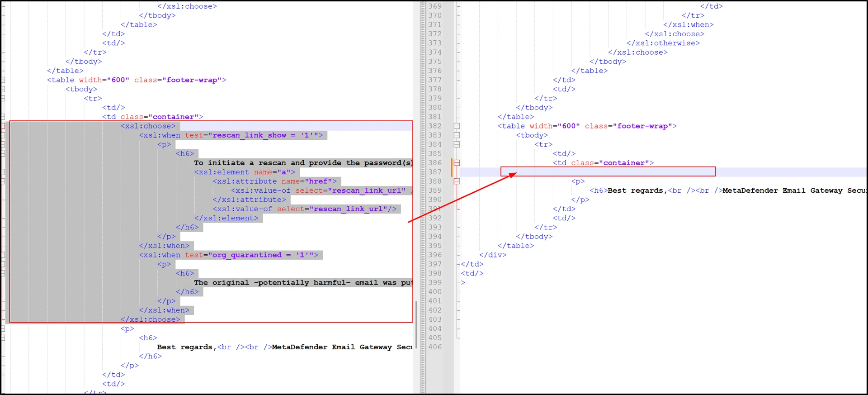Toggle the fold marker on line 384
This screenshot has width=868, height=395.
click(x=457, y=144)
